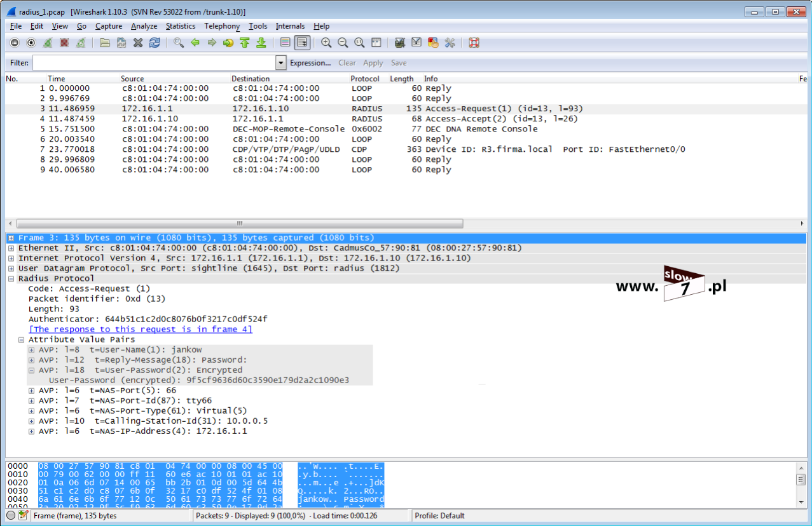Zoom in the packet text
This screenshot has height=526, width=812.
coord(326,43)
